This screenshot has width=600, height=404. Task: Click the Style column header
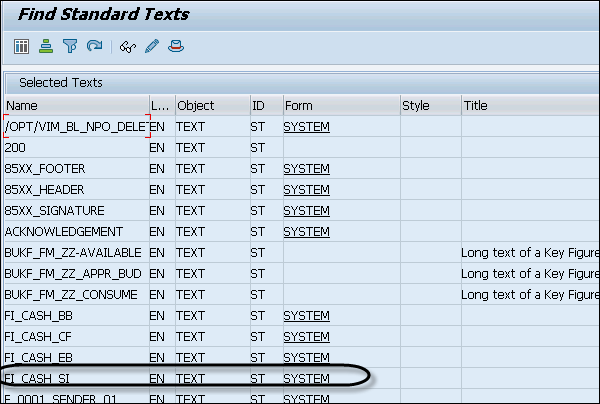(x=431, y=105)
